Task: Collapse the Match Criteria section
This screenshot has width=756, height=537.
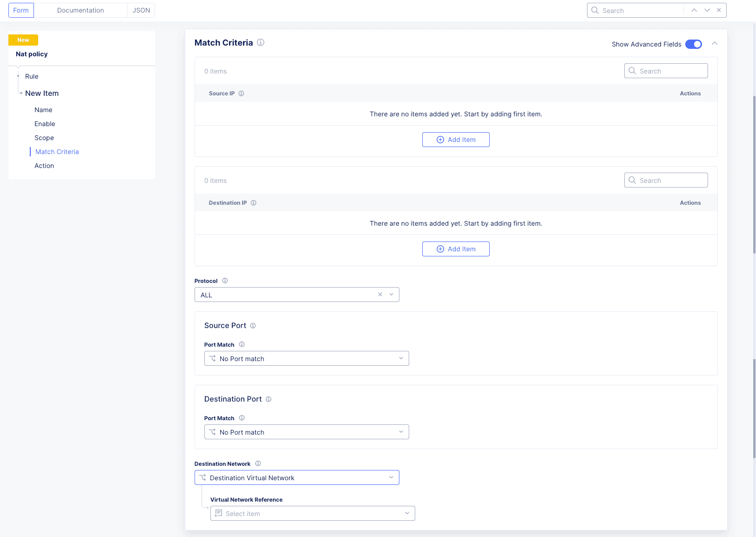Action: pyautogui.click(x=715, y=43)
